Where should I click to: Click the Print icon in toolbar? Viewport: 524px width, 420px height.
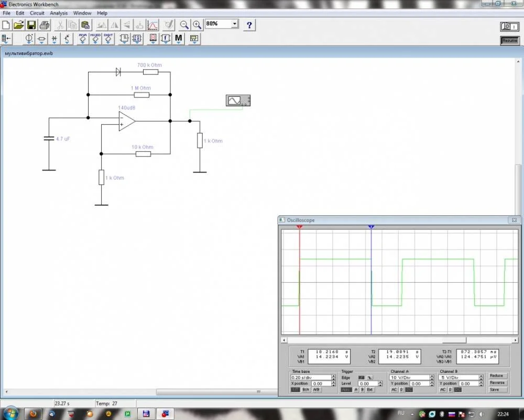[x=45, y=25]
